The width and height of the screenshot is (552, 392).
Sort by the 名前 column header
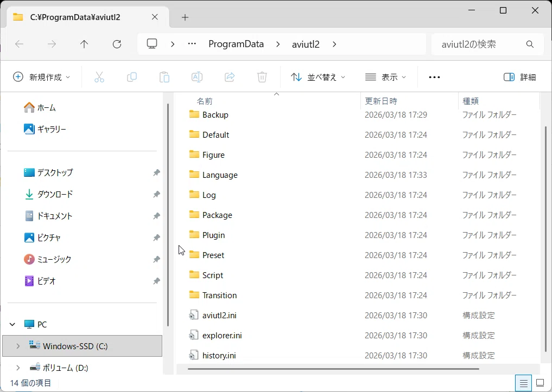tap(205, 101)
